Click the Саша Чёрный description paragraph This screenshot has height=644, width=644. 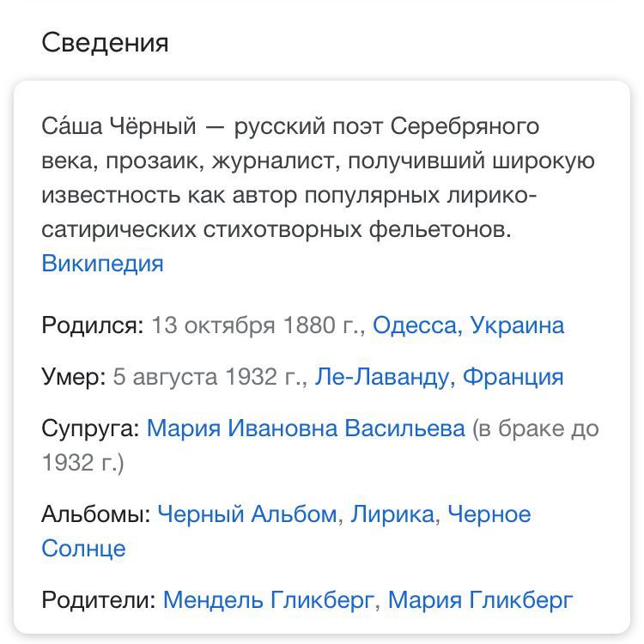(318, 178)
